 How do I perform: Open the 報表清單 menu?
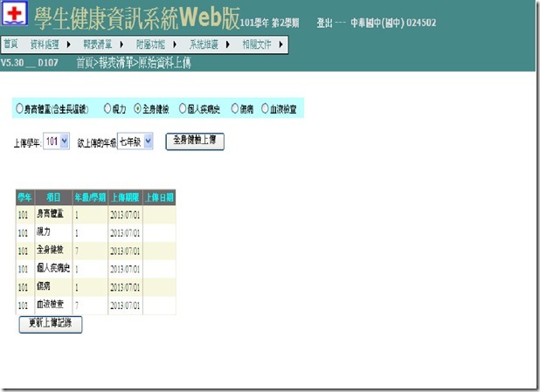click(x=98, y=45)
